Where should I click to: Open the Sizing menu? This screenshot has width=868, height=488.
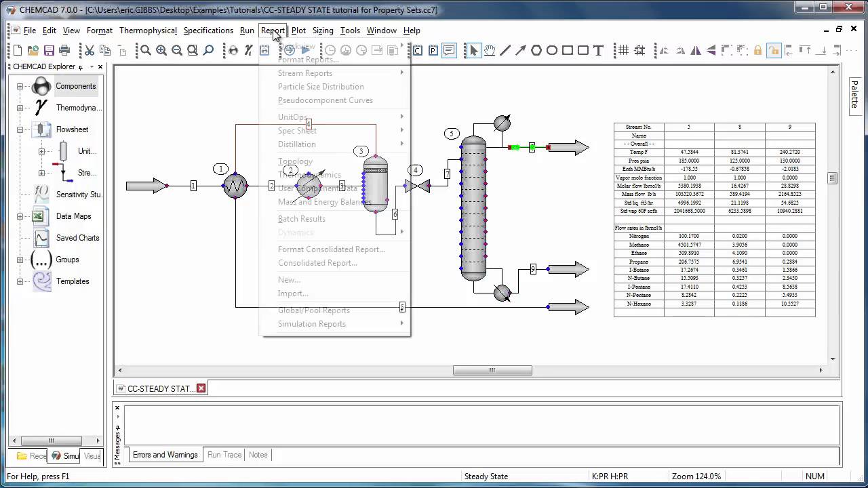[x=323, y=30]
